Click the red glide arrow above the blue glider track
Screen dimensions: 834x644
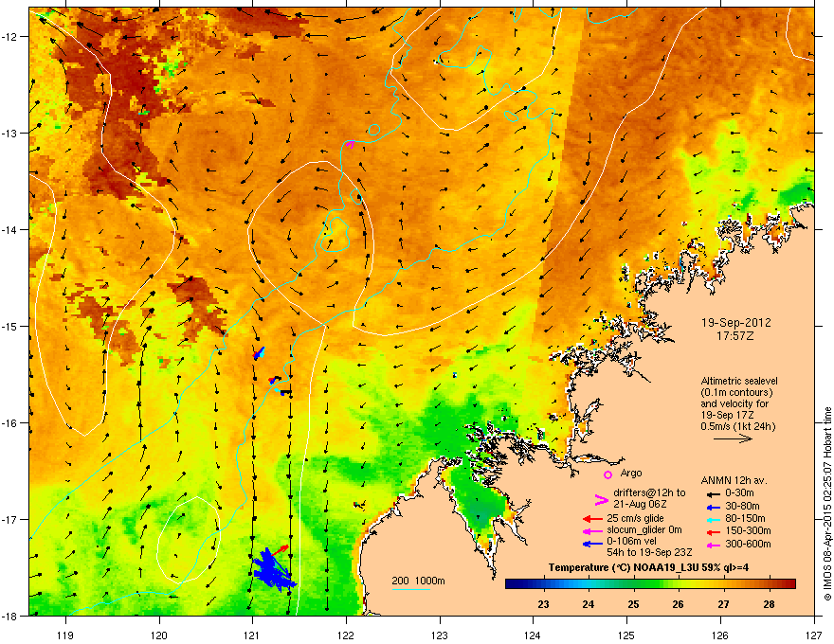pos(281,549)
